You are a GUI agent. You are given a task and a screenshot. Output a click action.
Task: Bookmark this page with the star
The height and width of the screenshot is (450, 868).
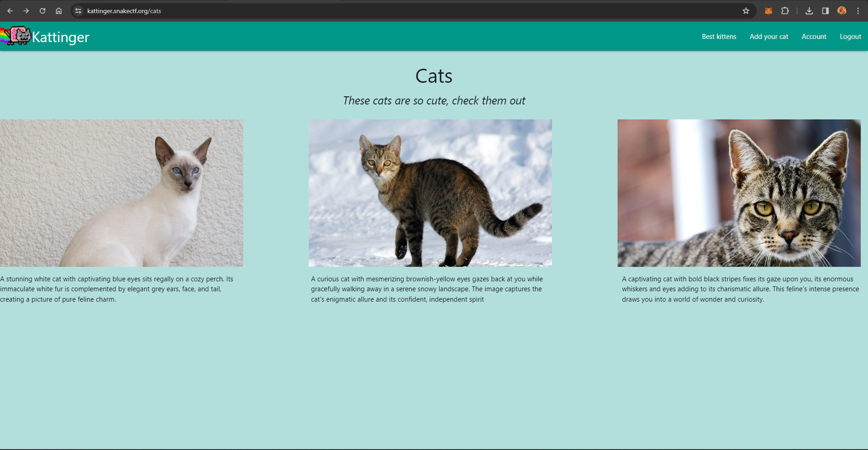point(746,11)
